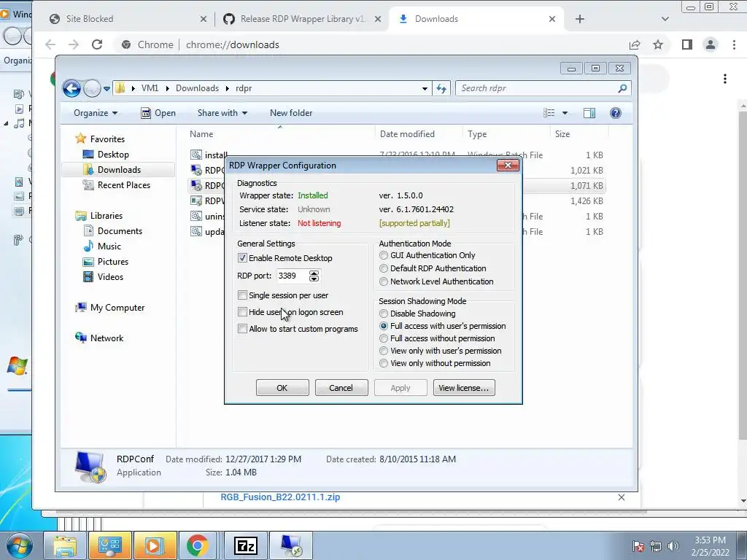Bookmark this page with the star icon
Screen dimensions: 747x560
coord(658,44)
